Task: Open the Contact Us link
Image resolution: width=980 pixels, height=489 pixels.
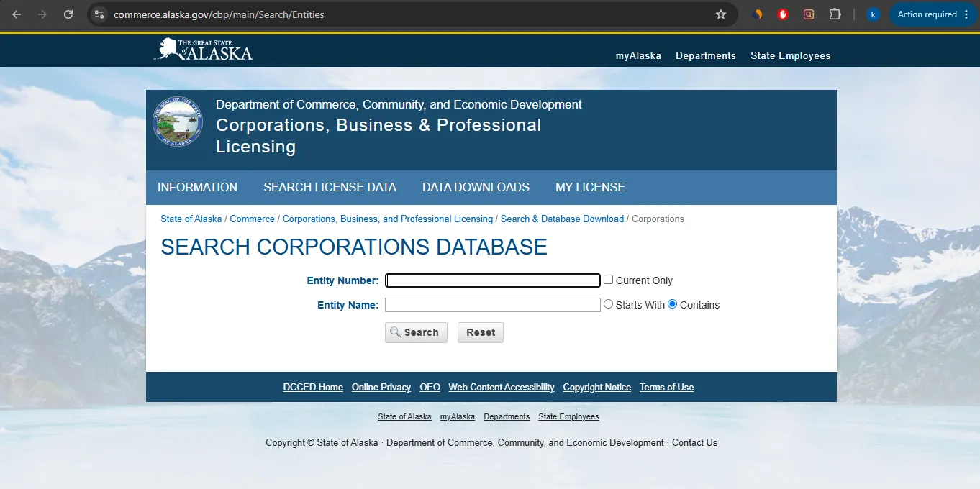Action: pyautogui.click(x=694, y=442)
